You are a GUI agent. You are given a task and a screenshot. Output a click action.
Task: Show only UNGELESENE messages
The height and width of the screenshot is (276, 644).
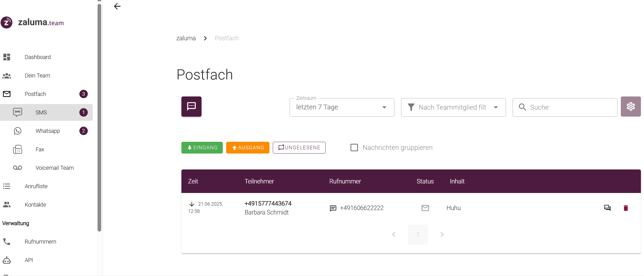(x=299, y=148)
